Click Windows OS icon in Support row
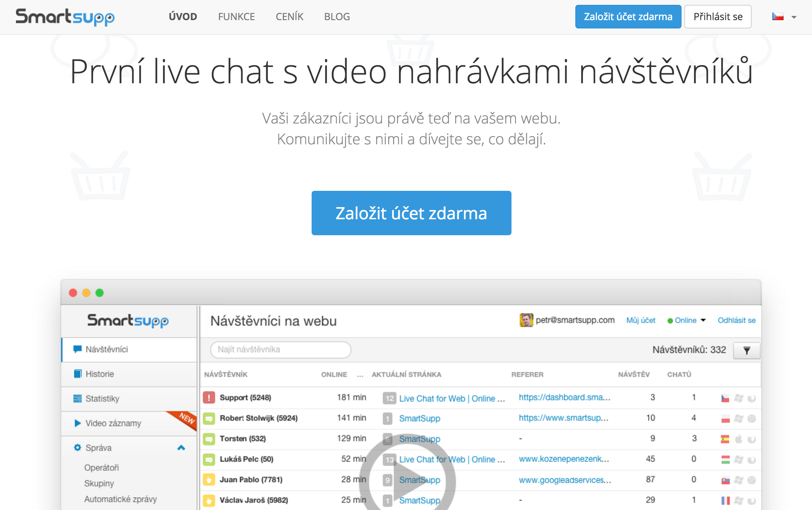812x510 pixels. 738,398
